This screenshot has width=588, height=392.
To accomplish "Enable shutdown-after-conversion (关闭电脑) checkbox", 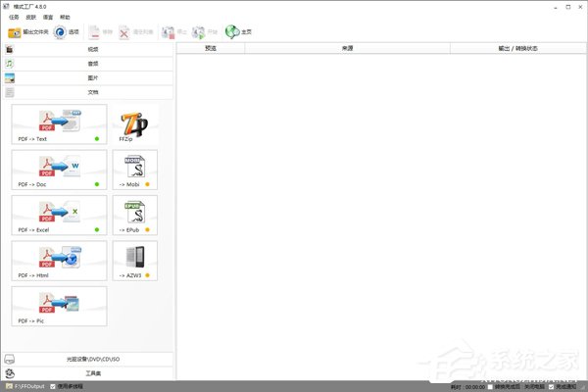I will [490, 387].
